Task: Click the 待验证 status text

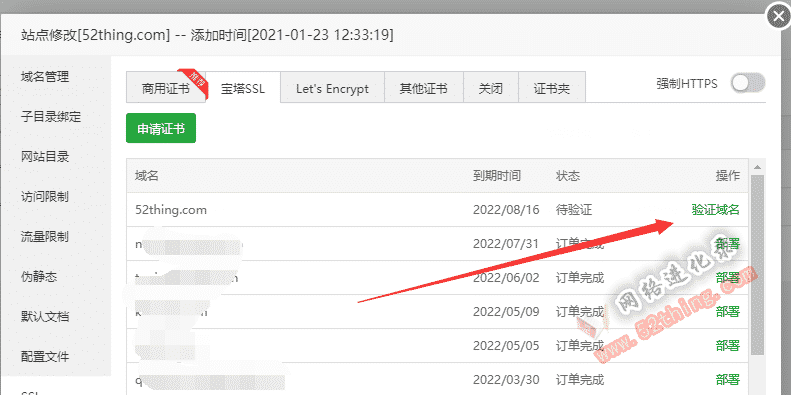Action: coord(574,210)
